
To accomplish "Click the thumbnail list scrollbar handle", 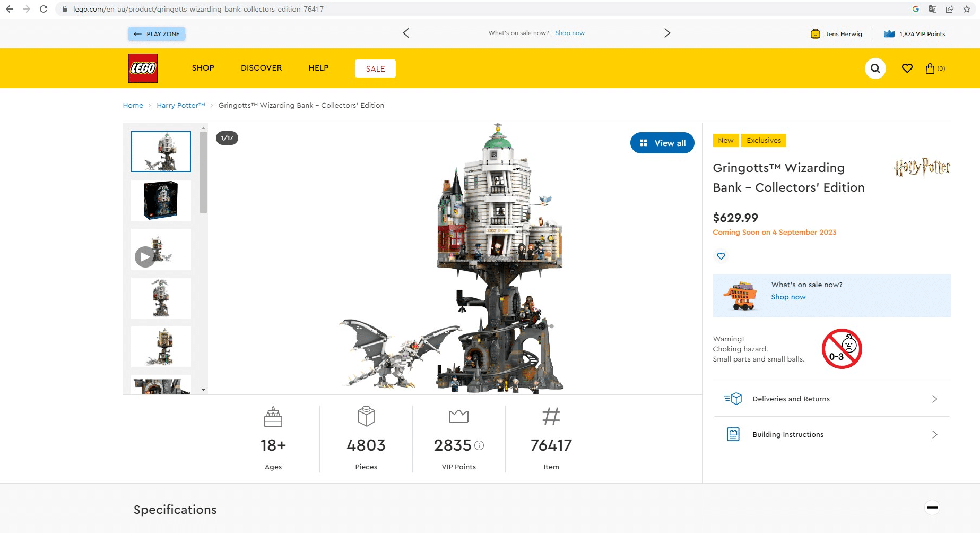I will click(203, 173).
